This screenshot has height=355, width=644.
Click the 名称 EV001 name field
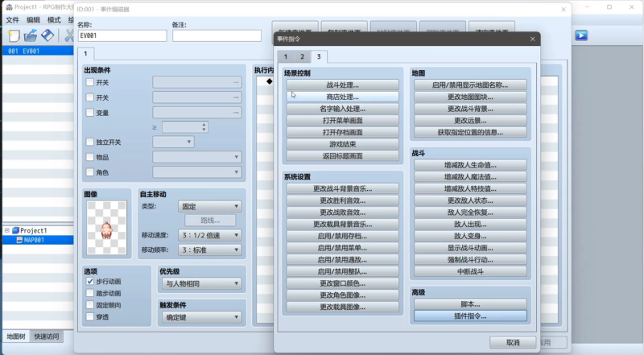pyautogui.click(x=122, y=35)
